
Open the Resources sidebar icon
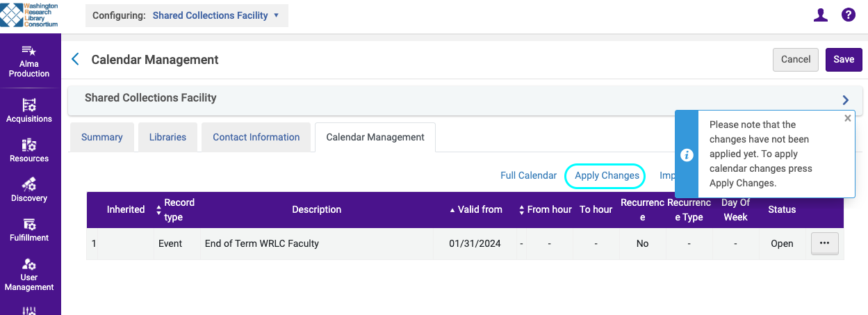pos(29,145)
